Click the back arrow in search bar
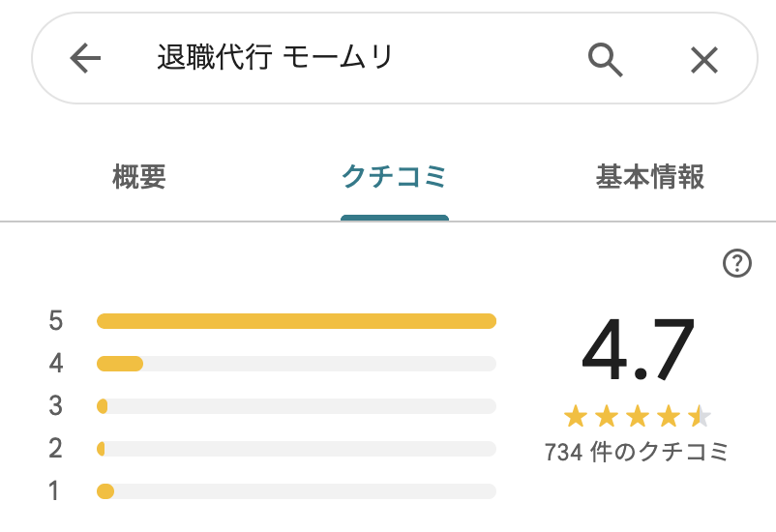776x532 pixels. tap(85, 58)
